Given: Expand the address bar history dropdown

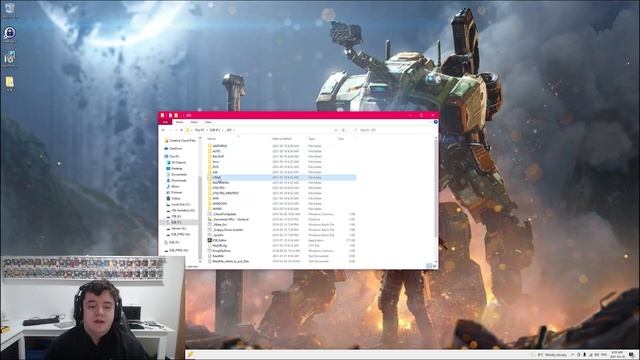Looking at the screenshot, I should (336, 130).
